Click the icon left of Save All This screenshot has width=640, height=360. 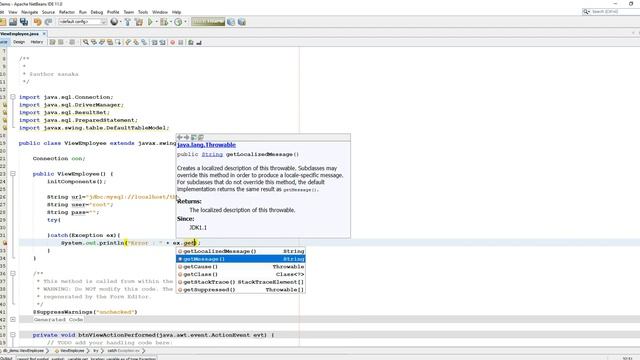click(x=13, y=22)
